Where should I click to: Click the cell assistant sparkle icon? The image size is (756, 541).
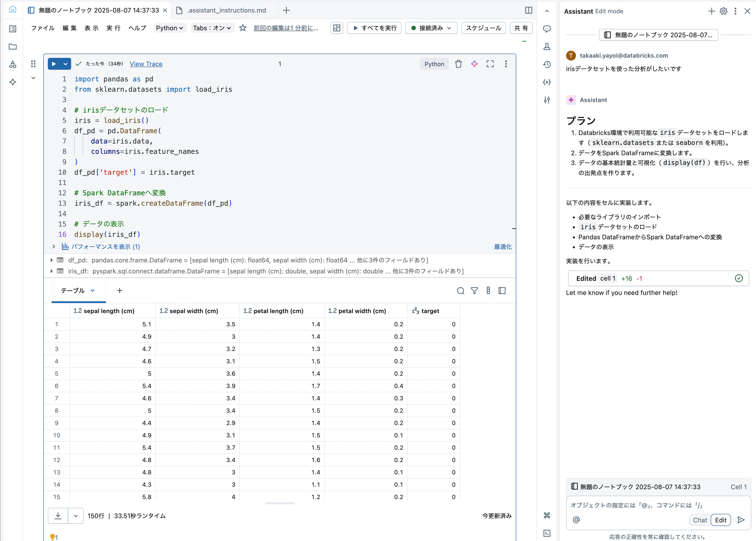click(x=474, y=64)
